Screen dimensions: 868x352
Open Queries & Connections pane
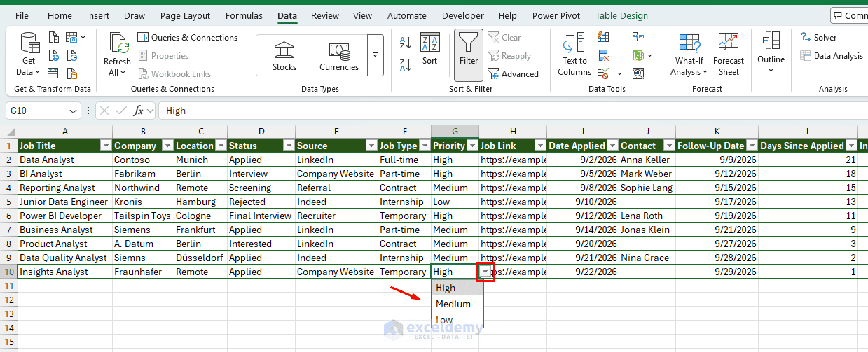188,38
